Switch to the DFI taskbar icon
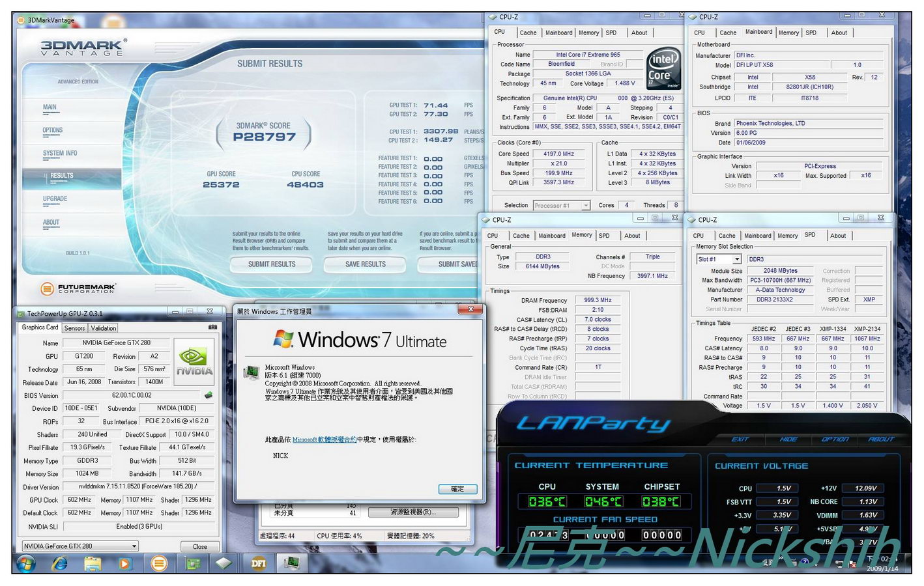Screen dimensions: 924x586 [259, 563]
